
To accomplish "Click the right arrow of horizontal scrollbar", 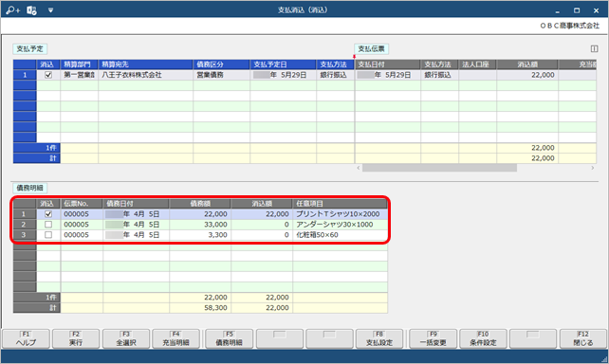I will [593, 168].
